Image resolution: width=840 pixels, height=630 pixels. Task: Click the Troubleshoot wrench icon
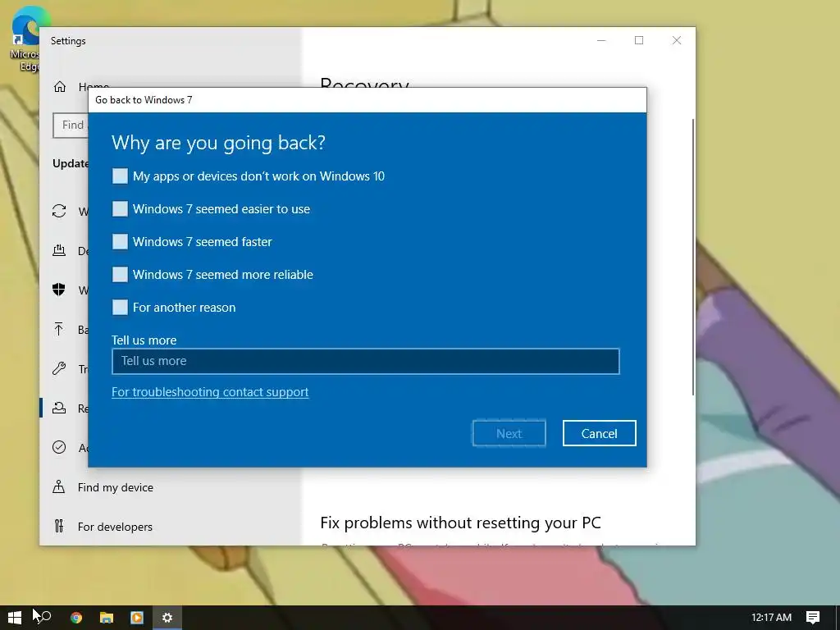coord(59,368)
